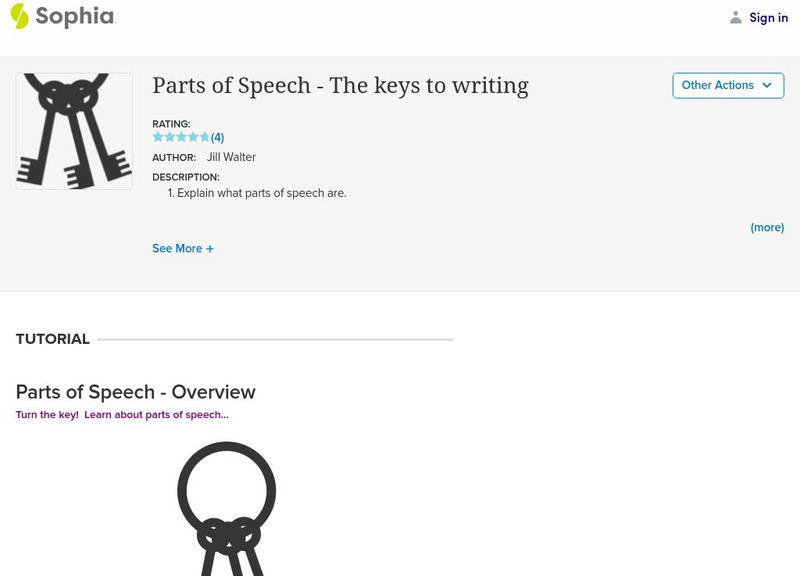Click the Other Actions chevron arrow

coord(767,85)
